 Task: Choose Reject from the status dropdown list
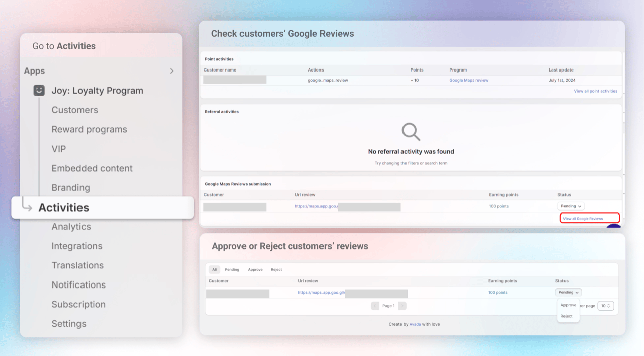(567, 316)
